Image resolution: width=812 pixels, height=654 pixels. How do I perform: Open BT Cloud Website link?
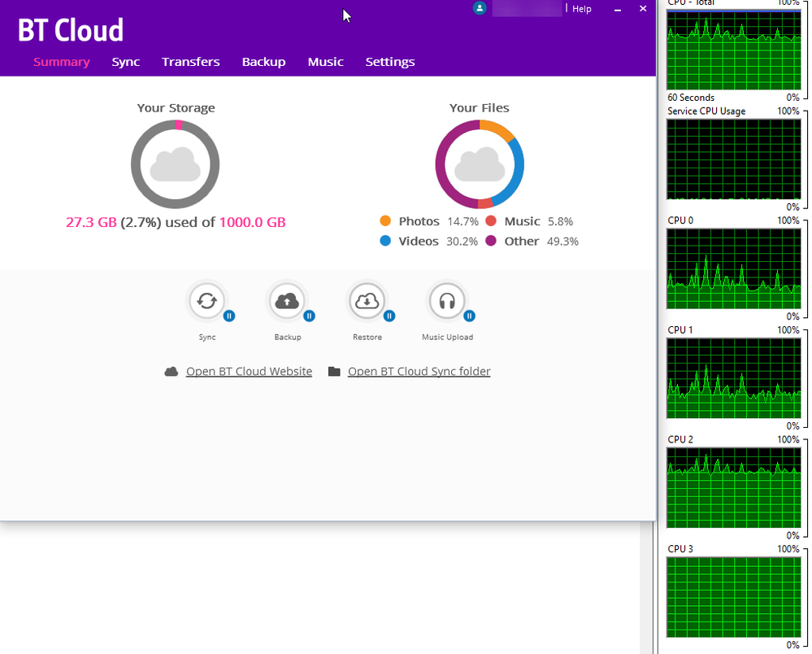tap(249, 372)
